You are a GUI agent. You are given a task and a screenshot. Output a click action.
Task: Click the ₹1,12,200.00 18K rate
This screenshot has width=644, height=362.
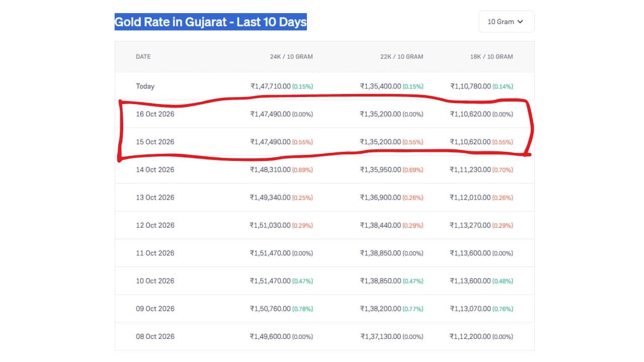point(470,337)
